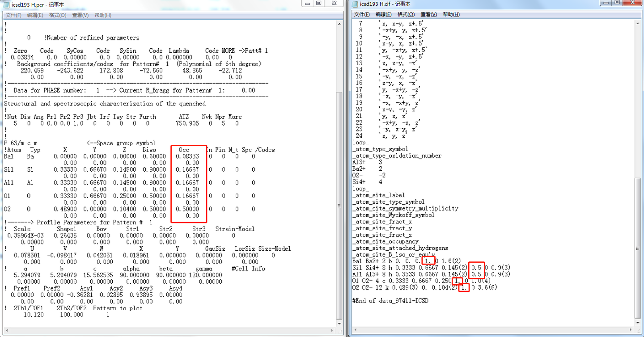Click the 'P 63/m c m' space group text
The height and width of the screenshot is (337, 644).
coord(21,143)
